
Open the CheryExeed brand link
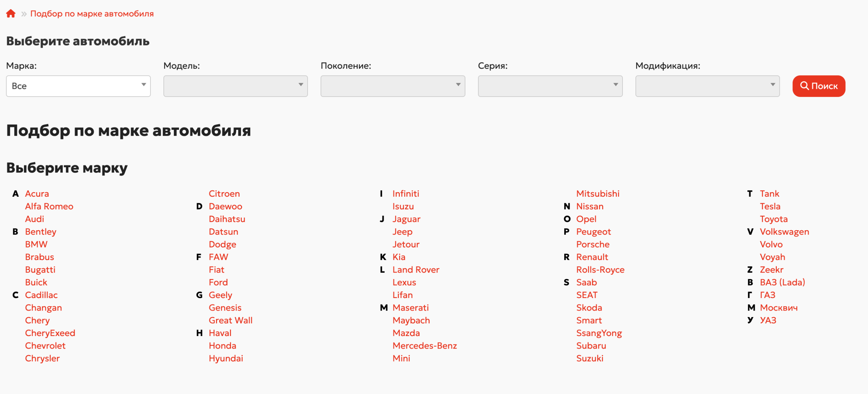[50, 333]
